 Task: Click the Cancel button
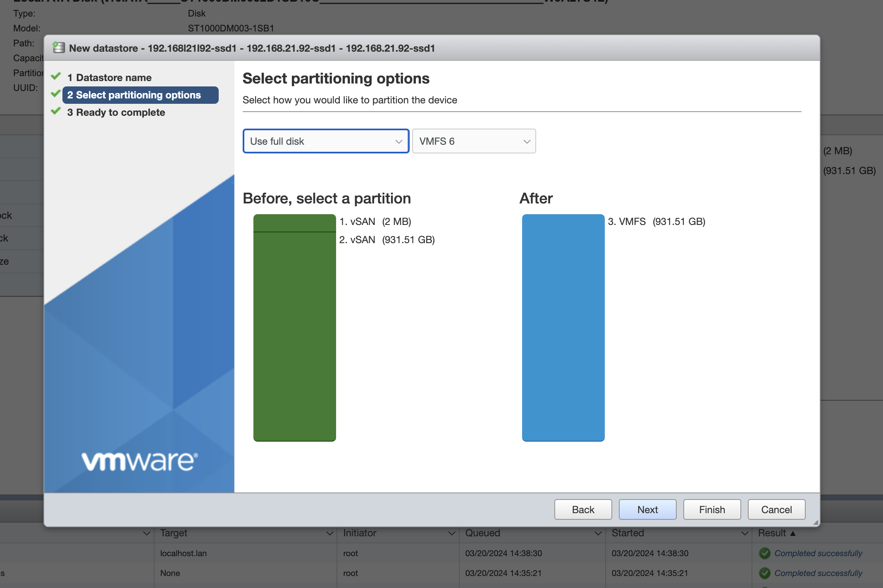coord(776,509)
